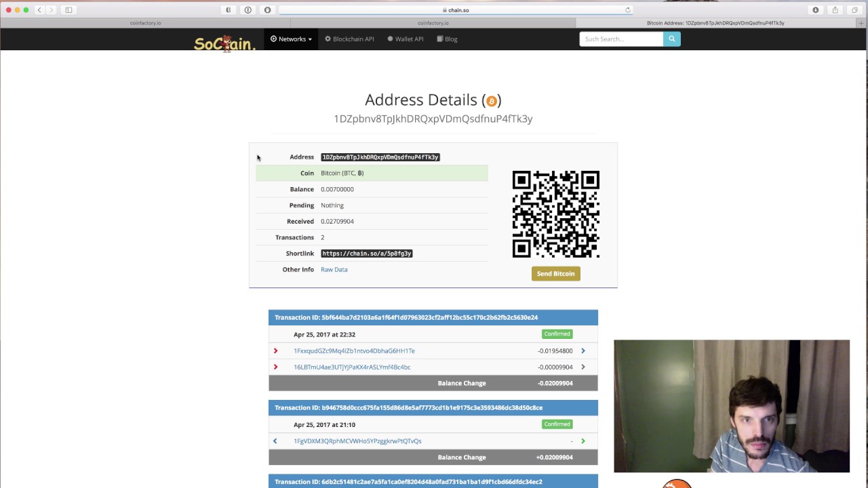Click the arrow next to -0.00009904
This screenshot has width=868, height=488.
click(x=583, y=367)
